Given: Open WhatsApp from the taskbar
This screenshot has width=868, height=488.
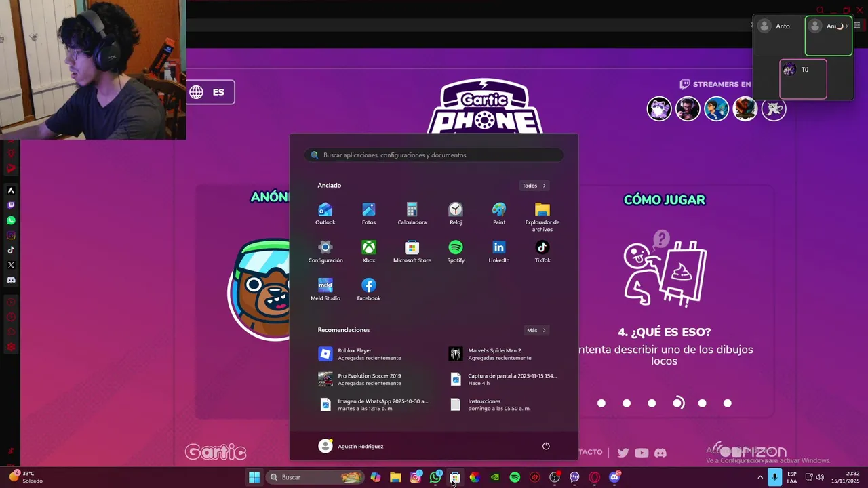Looking at the screenshot, I should [435, 477].
